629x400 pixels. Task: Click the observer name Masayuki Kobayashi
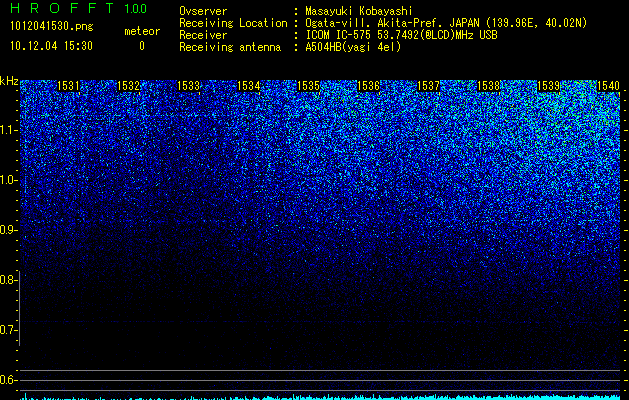coord(359,11)
